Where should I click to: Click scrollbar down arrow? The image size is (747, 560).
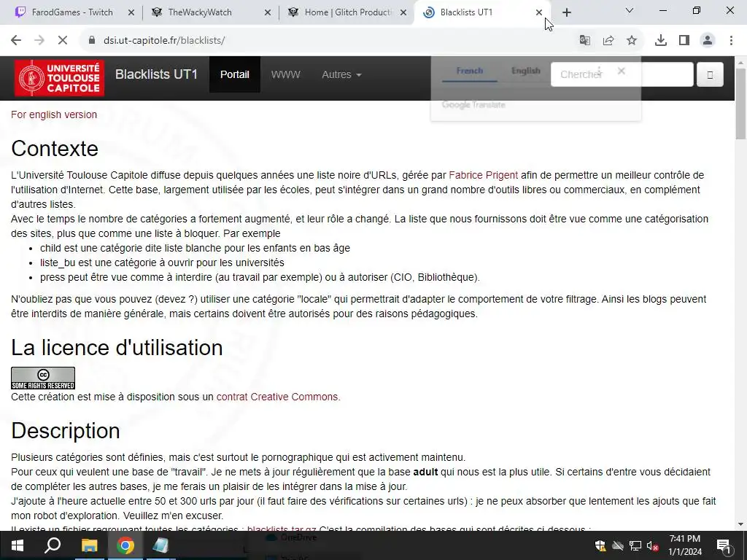pyautogui.click(x=740, y=524)
